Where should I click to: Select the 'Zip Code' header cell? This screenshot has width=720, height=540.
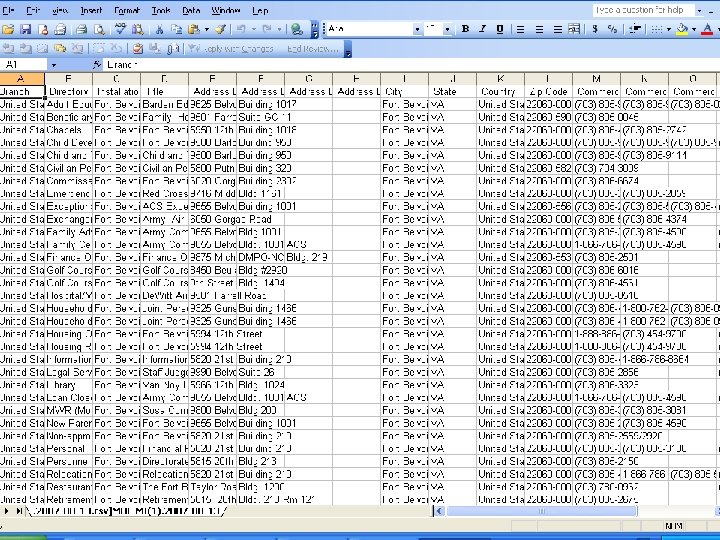[548, 91]
